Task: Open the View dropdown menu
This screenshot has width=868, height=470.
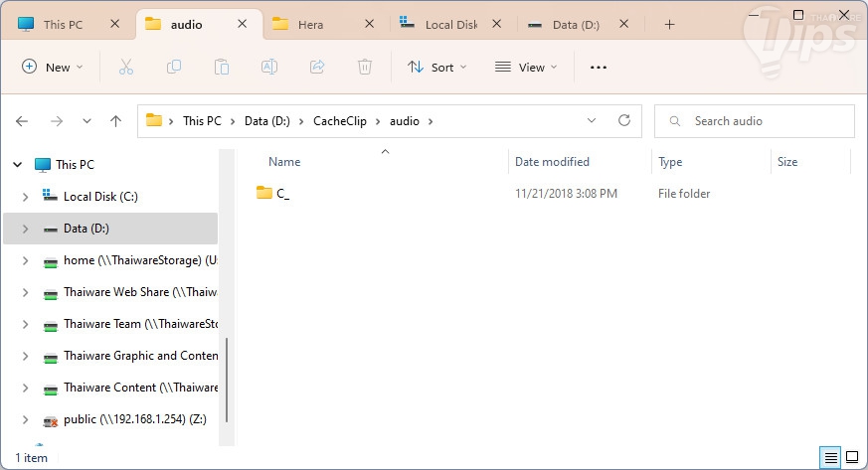Action: pos(525,68)
